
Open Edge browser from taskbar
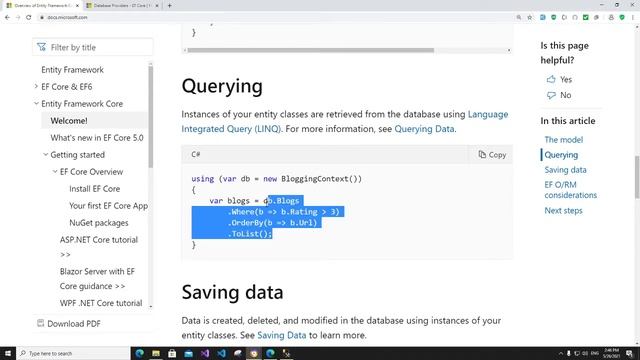click(140, 353)
